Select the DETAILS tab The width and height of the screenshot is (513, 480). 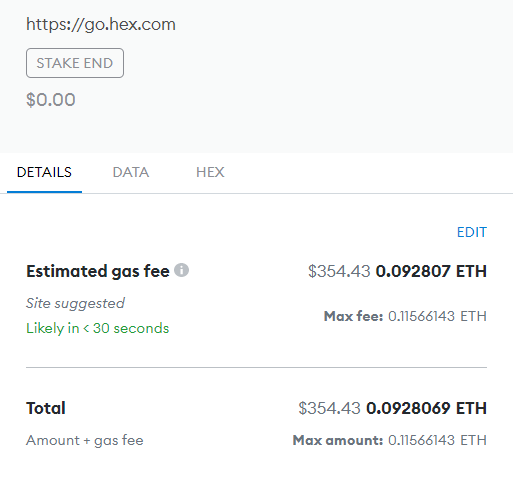(44, 172)
